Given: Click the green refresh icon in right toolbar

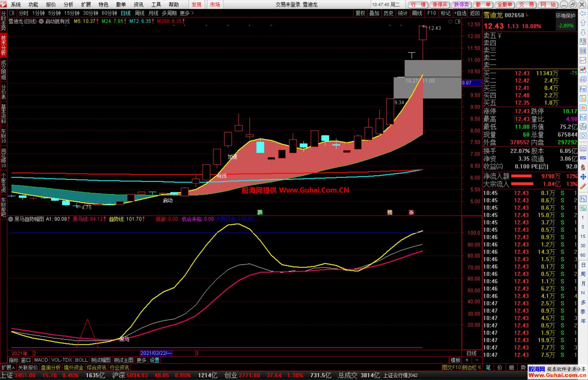Looking at the screenshot, I should 583,208.
